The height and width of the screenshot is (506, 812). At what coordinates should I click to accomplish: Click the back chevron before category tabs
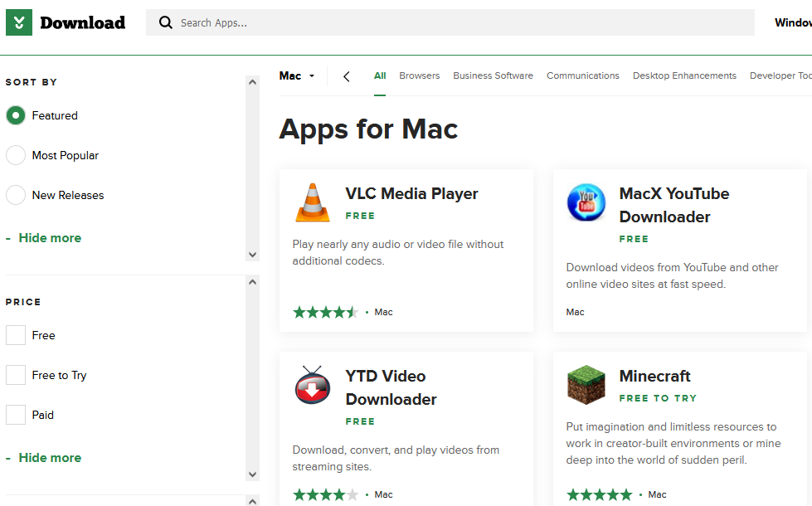(347, 76)
